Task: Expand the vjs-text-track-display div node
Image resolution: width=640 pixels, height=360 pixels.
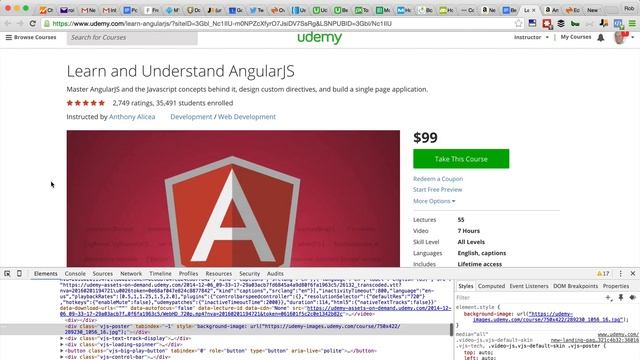Action: [62, 338]
